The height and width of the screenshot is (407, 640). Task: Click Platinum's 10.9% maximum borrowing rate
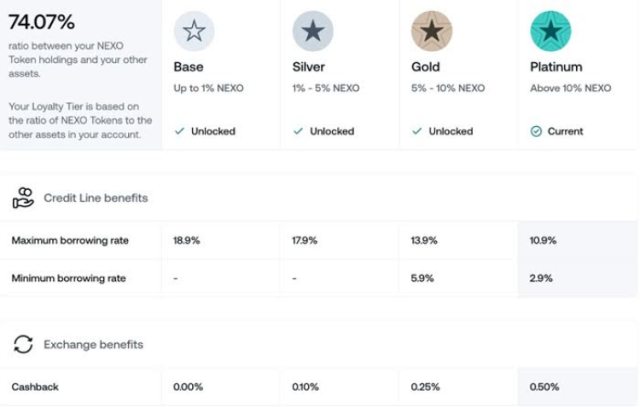tap(543, 241)
